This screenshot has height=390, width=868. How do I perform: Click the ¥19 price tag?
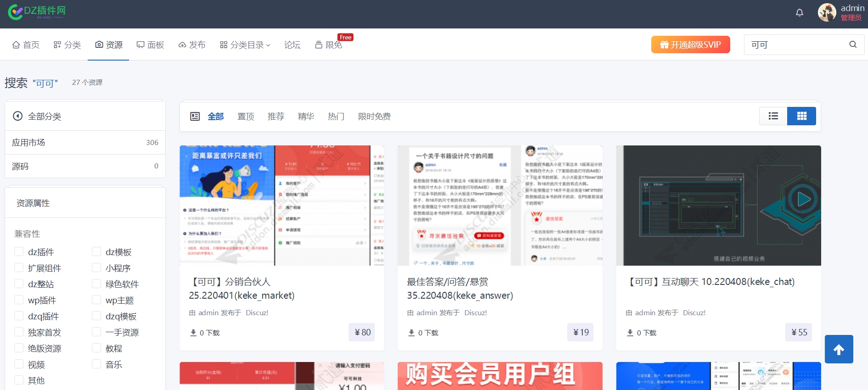pyautogui.click(x=581, y=332)
